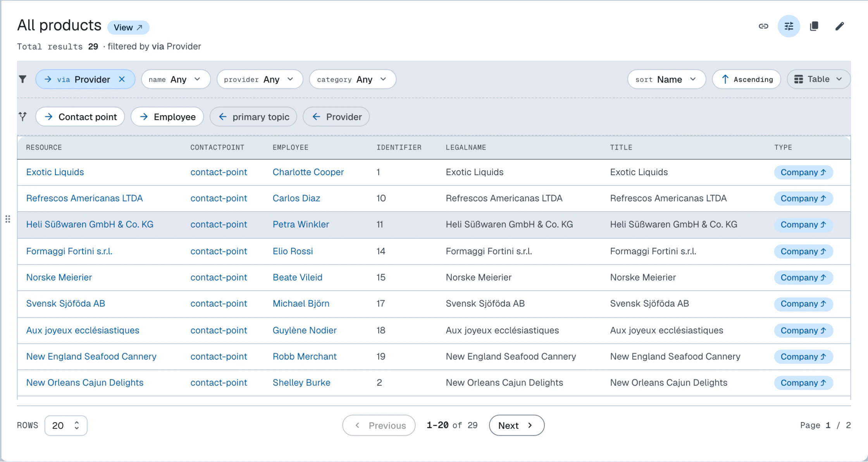The width and height of the screenshot is (868, 462).
Task: Open the View link next to All products
Action: pyautogui.click(x=128, y=27)
